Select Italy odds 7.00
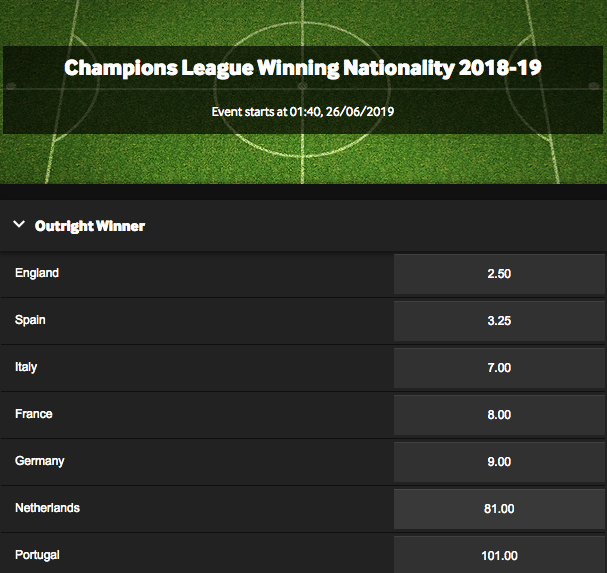Screen dimensions: 607x573 click(x=499, y=368)
